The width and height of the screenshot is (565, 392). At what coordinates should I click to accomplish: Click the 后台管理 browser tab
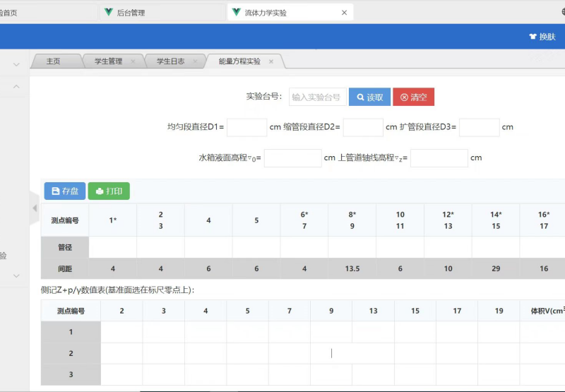(x=162, y=13)
